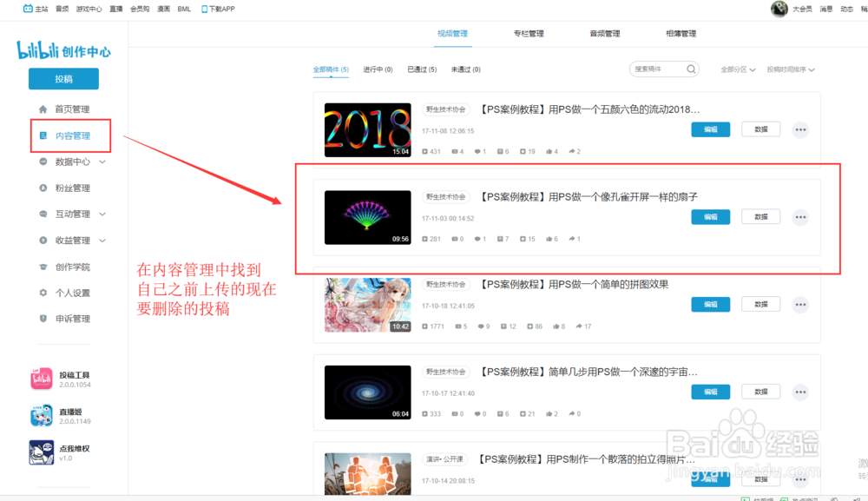868x501 pixels.
Task: Click 数据 for the 孔雀开屏扇子 video
Action: (760, 217)
